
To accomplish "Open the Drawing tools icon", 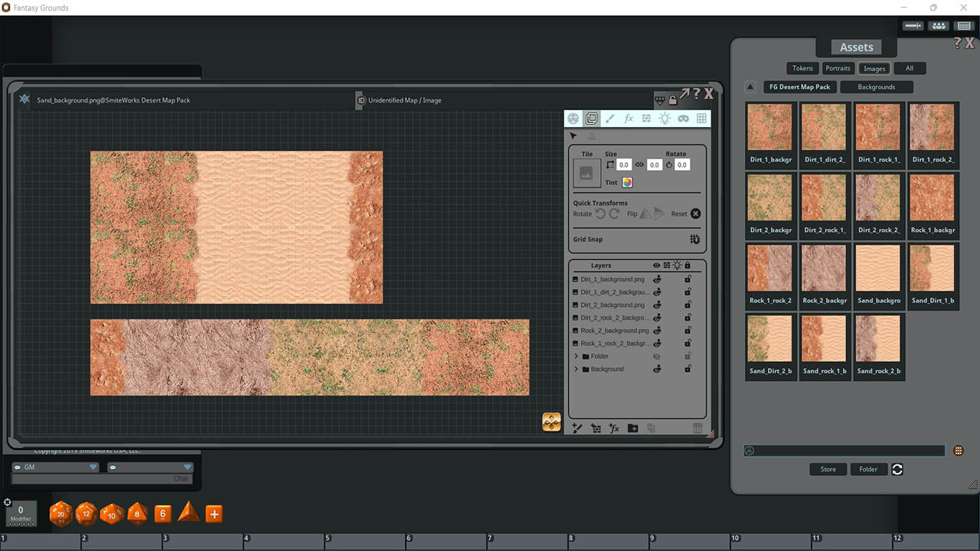I will [610, 119].
